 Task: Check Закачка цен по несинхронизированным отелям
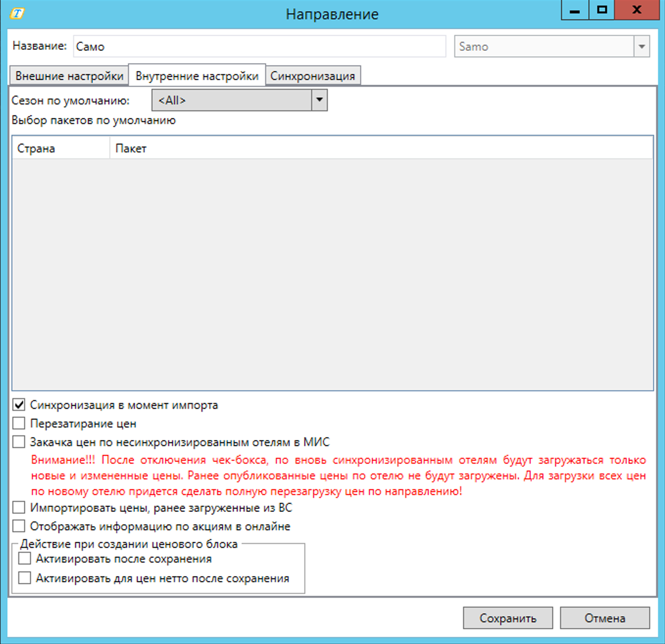click(x=19, y=442)
